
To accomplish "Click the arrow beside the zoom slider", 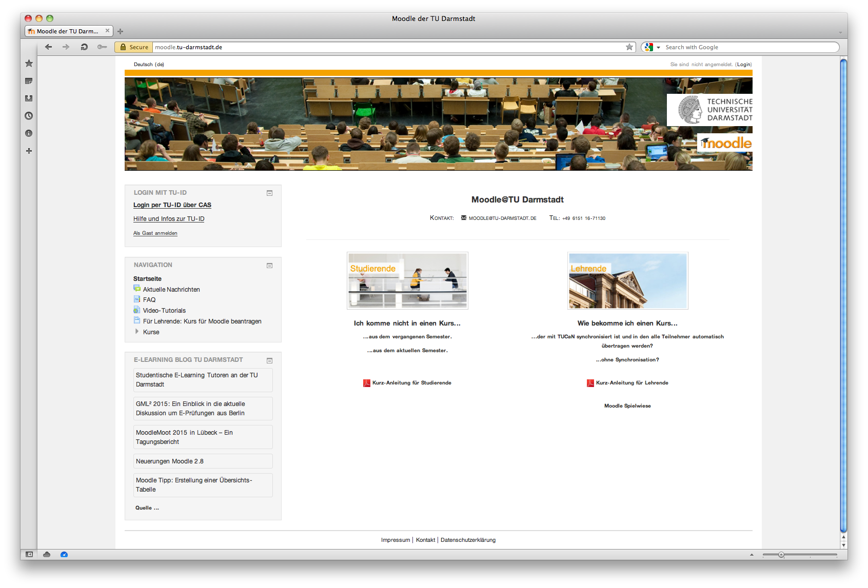I will click(x=752, y=555).
